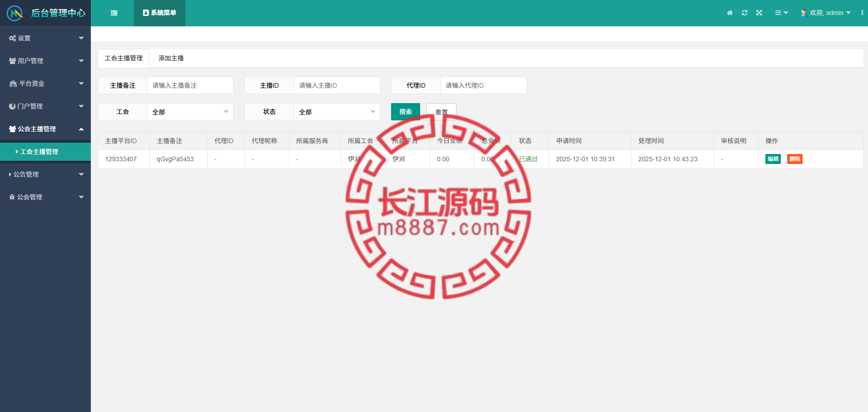Open the 系统菜单 top tab
The height and width of the screenshot is (412, 868).
[159, 13]
